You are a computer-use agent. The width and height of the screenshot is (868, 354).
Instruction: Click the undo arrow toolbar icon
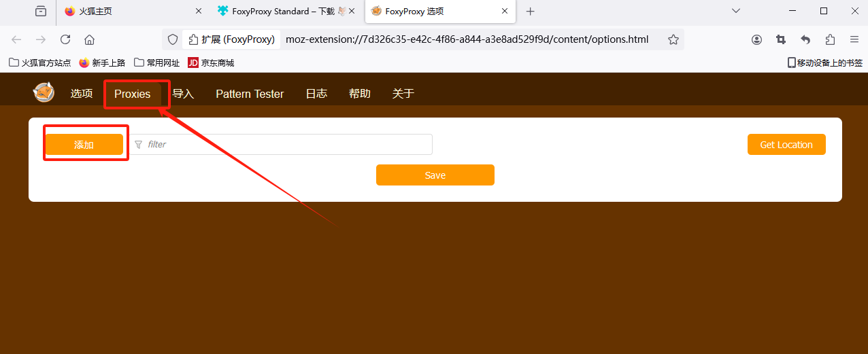805,39
